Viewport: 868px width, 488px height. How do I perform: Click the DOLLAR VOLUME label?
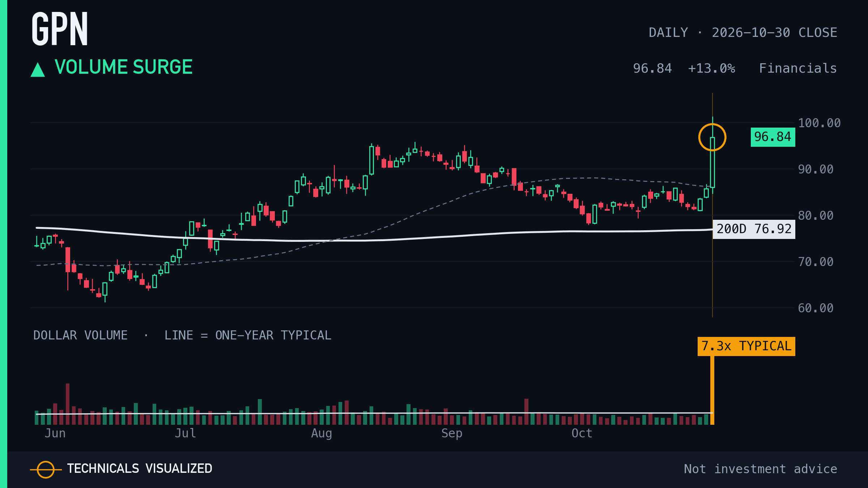tap(80, 335)
